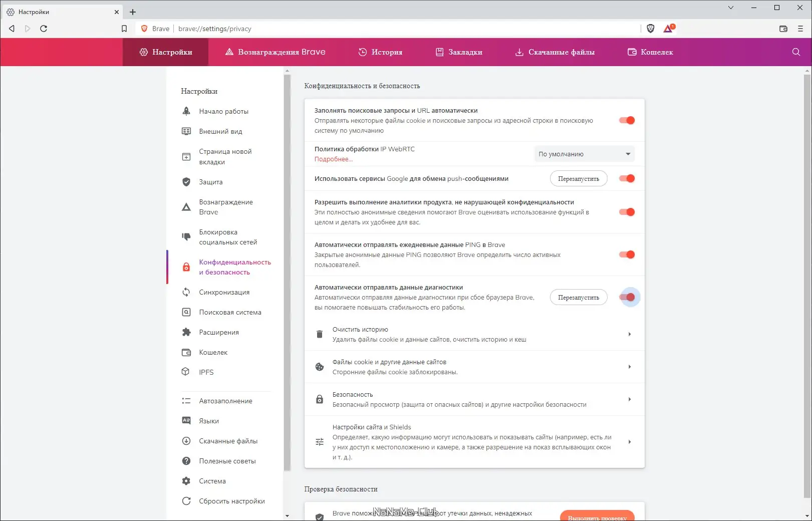Bookmark this page with the bookmark icon

(124, 29)
